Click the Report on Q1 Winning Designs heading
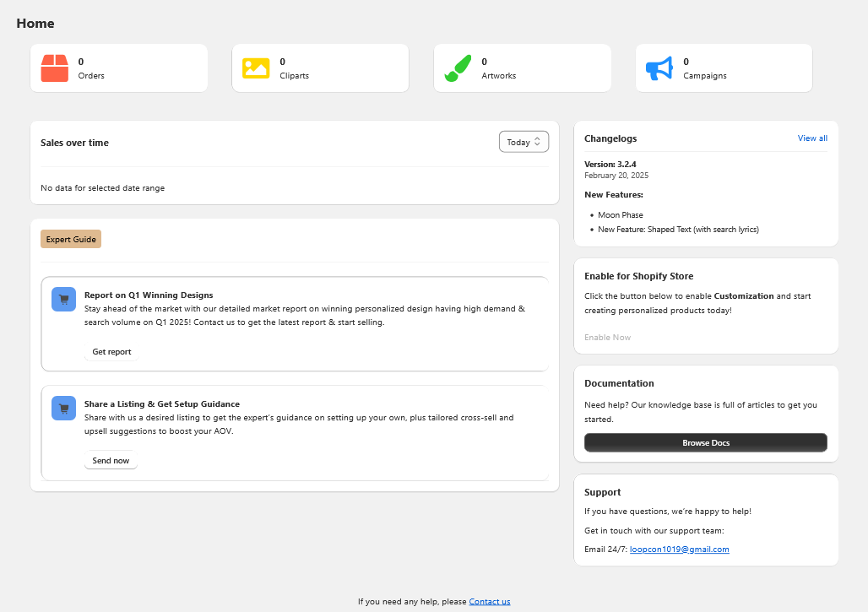868x612 pixels. pyautogui.click(x=149, y=295)
